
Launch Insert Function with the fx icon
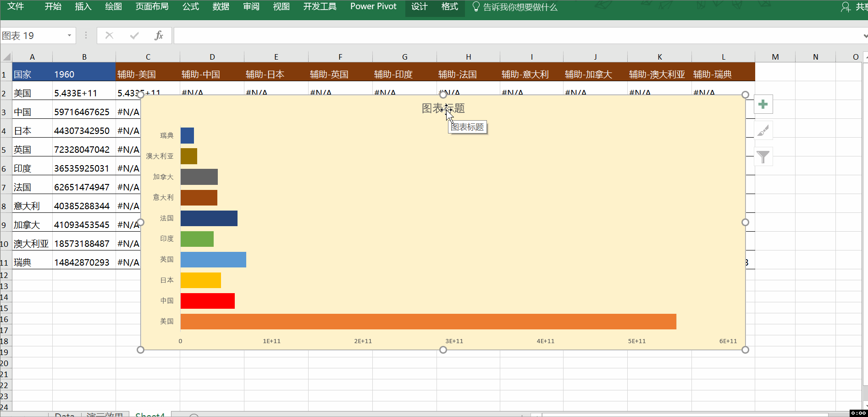point(159,35)
